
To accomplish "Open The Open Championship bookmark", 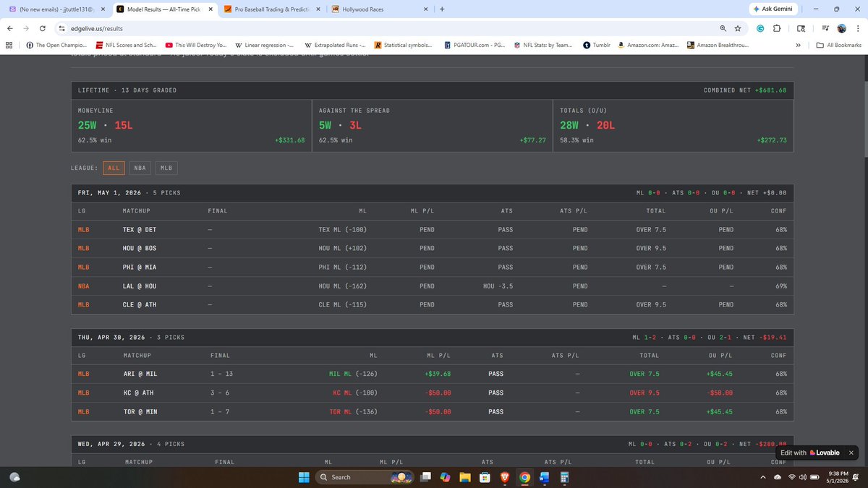I will click(x=55, y=45).
